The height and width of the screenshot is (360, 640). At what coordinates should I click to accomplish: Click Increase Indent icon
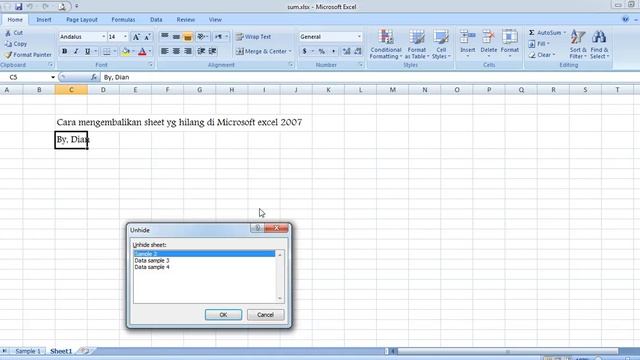tap(212, 51)
